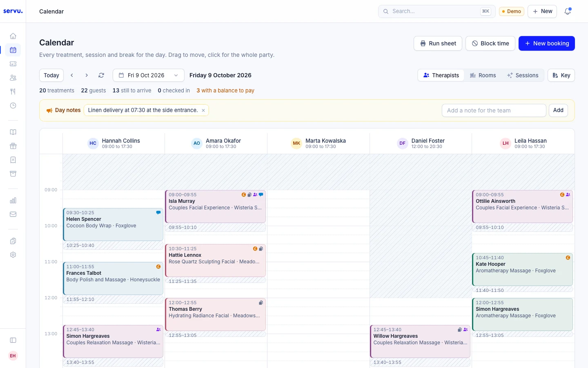This screenshot has width=588, height=368.
Task: Click the Add day note button
Action: click(558, 110)
